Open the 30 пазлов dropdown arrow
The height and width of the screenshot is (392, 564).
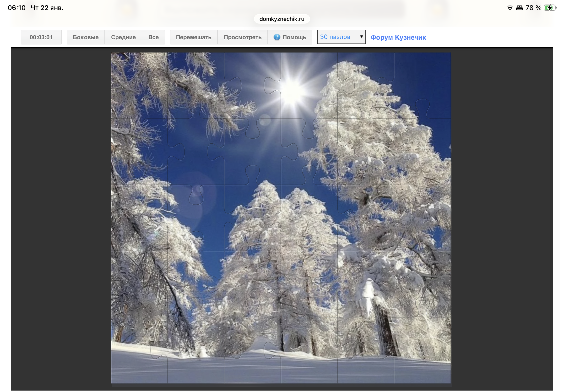(361, 37)
